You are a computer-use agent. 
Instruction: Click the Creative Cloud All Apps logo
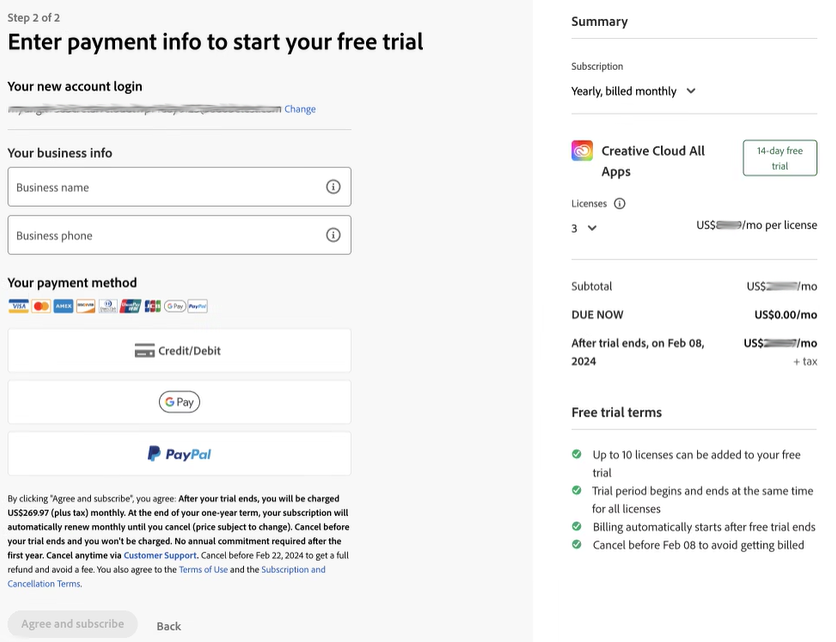pos(582,150)
